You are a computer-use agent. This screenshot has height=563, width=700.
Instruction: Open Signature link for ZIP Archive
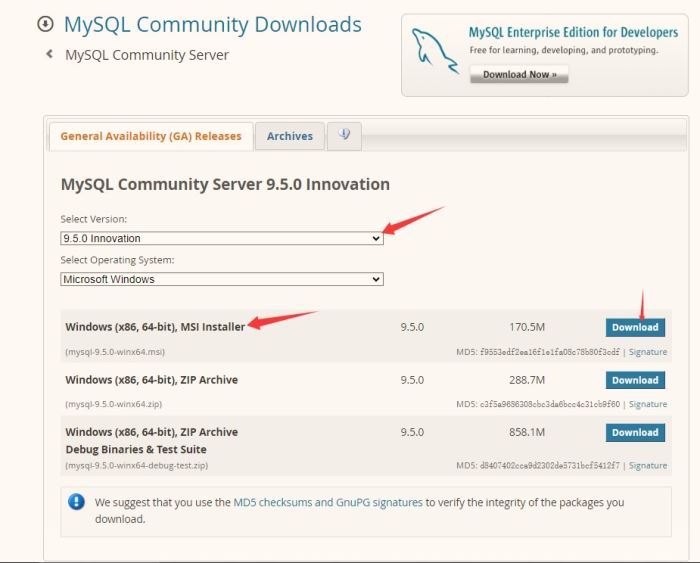click(648, 404)
